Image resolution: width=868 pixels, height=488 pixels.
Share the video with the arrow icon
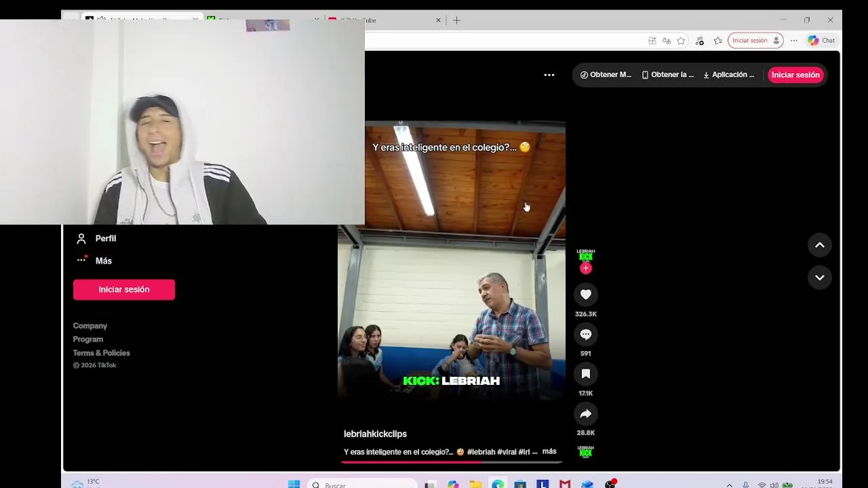tap(586, 413)
